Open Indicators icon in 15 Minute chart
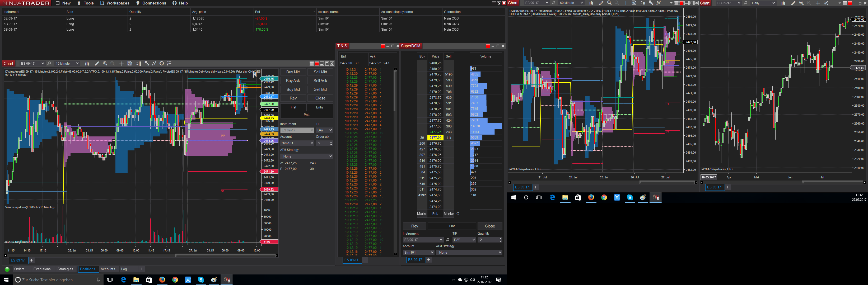 (x=154, y=64)
